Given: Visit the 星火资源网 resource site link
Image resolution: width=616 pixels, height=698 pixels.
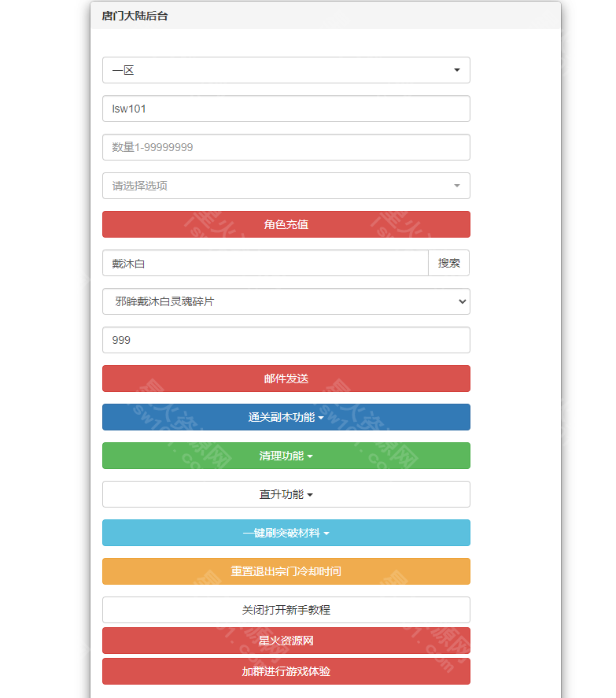Looking at the screenshot, I should click(x=286, y=641).
